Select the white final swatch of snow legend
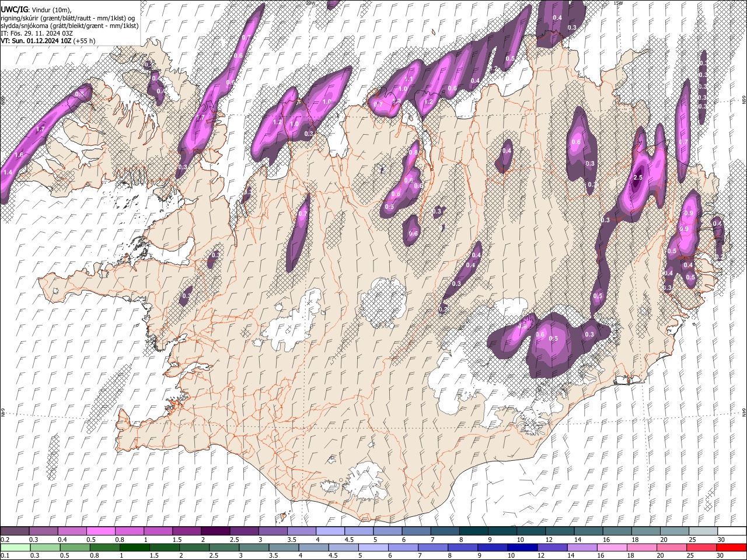747x560 pixels. click(732, 531)
